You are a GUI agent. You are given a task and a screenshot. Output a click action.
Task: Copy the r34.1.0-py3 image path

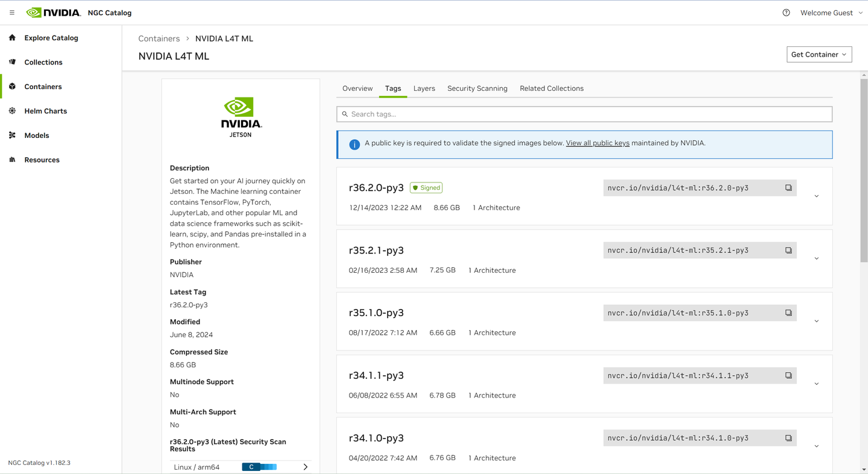(x=788, y=438)
